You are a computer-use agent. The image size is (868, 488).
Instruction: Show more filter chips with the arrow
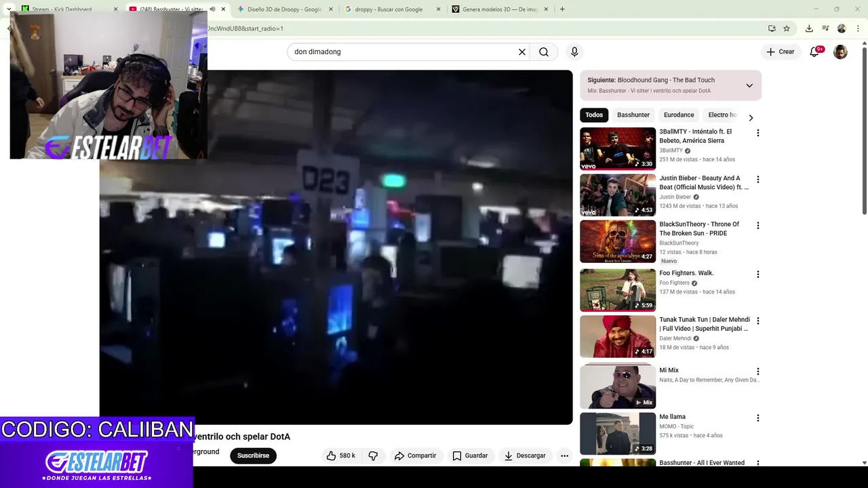(x=751, y=117)
